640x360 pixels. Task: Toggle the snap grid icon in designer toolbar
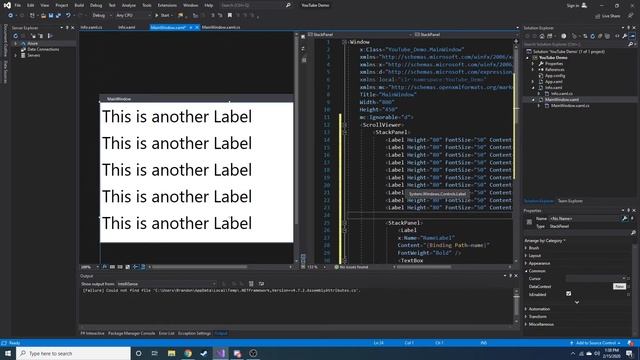112,267
